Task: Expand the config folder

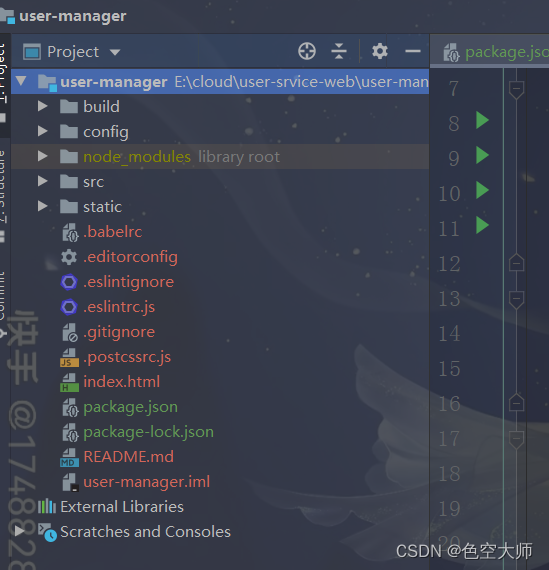Action: pos(43,131)
